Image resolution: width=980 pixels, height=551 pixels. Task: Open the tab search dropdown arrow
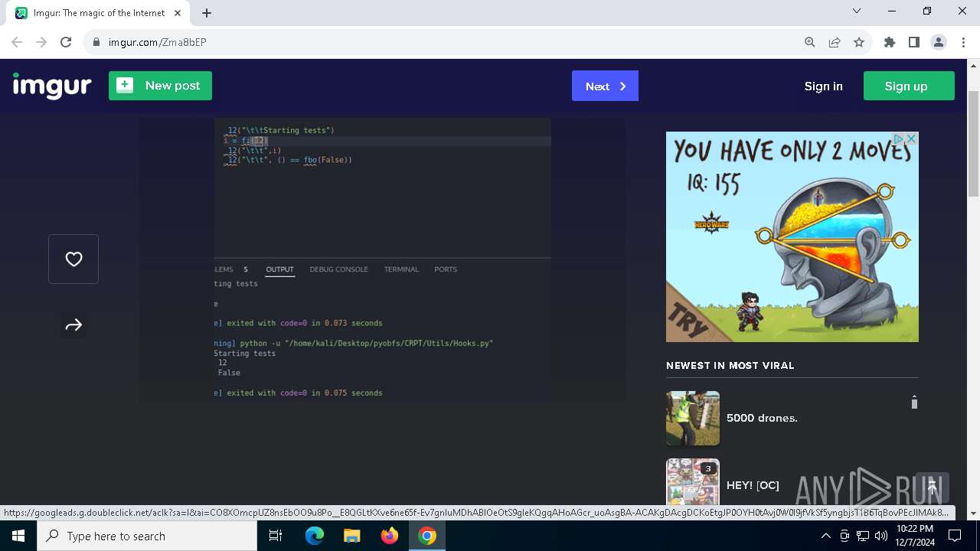857,11
